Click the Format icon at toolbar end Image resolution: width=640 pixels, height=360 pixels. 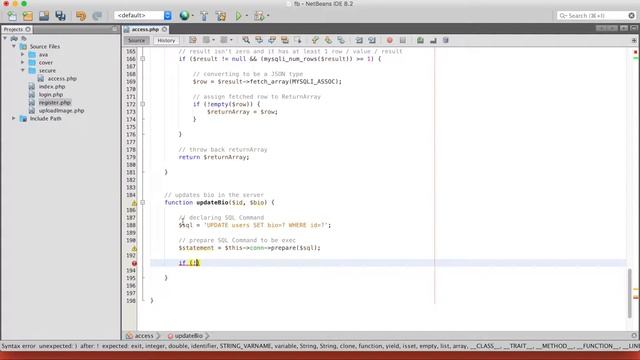coord(446,40)
